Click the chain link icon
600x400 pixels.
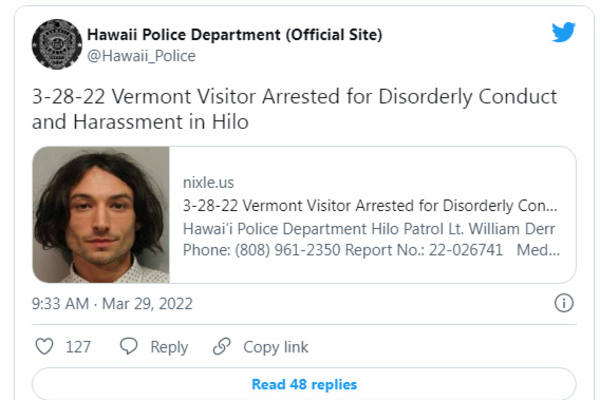pyautogui.click(x=222, y=347)
